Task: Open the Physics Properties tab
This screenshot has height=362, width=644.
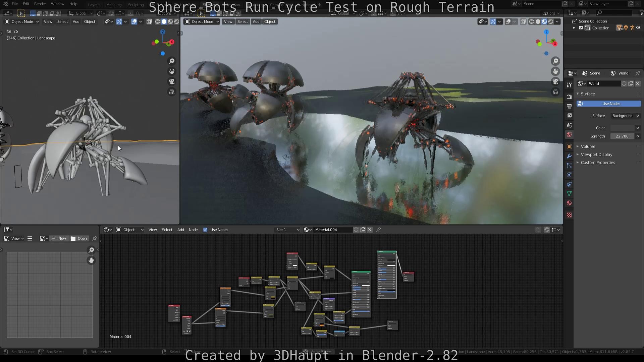Action: [569, 175]
